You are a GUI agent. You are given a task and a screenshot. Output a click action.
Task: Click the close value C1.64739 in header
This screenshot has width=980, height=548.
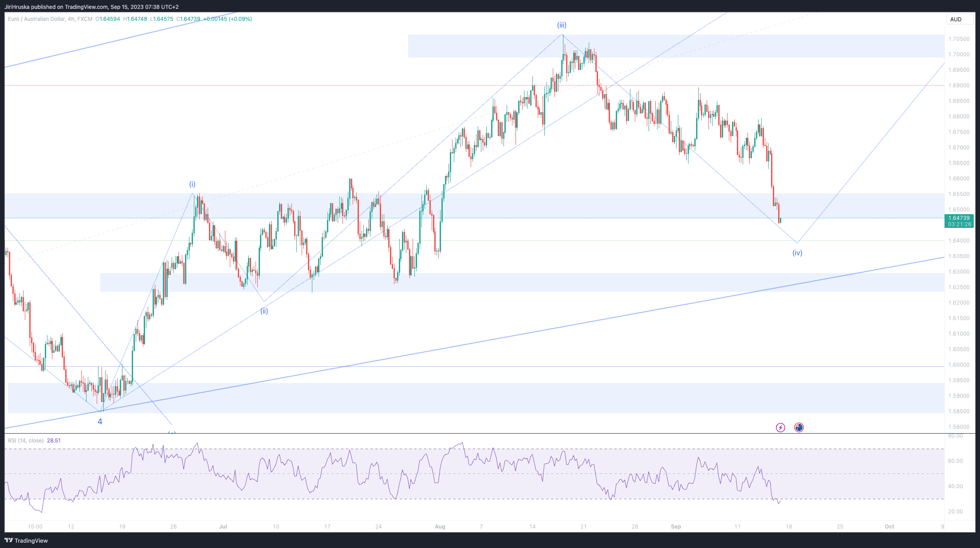pyautogui.click(x=188, y=19)
